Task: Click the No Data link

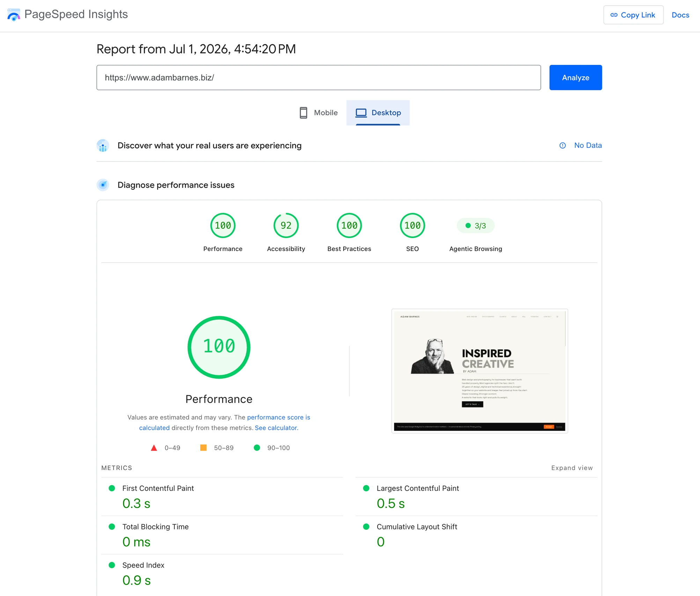Action: pyautogui.click(x=588, y=146)
